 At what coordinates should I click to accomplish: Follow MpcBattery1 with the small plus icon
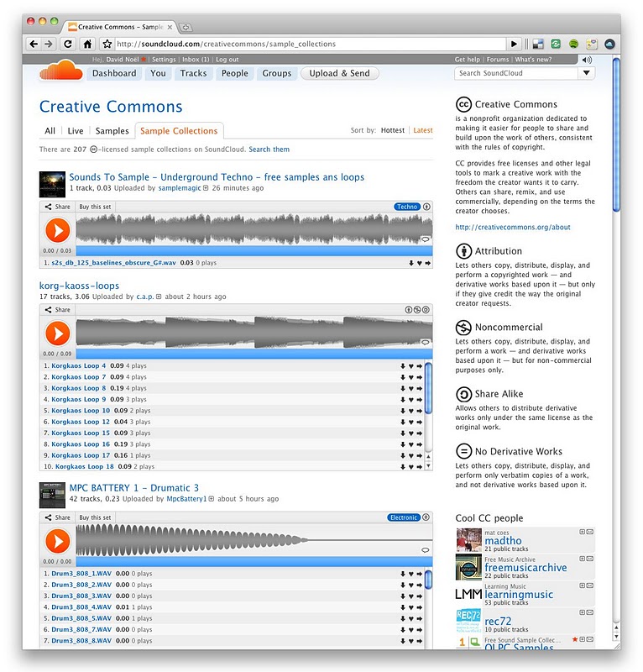[212, 499]
